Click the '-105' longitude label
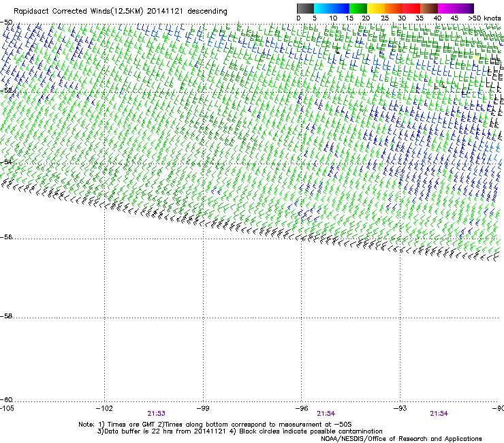The width and height of the screenshot is (504, 443). tap(7, 408)
